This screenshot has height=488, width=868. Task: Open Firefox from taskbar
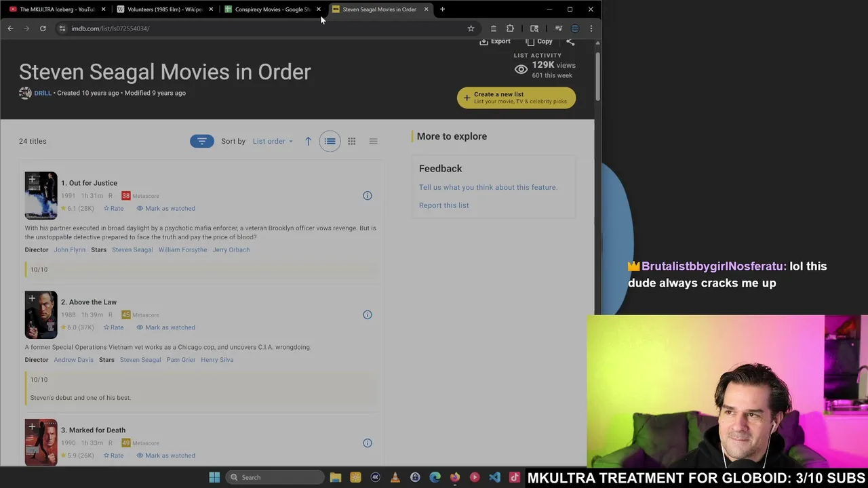455,477
